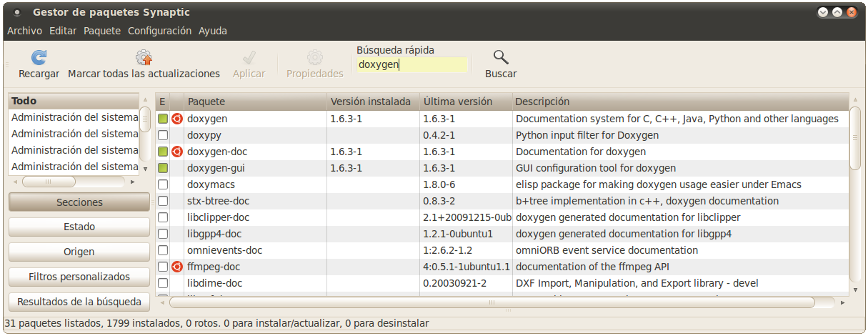Viewport: 868px width, 336px height.
Task: Open the Ayuda menu
Action: [213, 31]
